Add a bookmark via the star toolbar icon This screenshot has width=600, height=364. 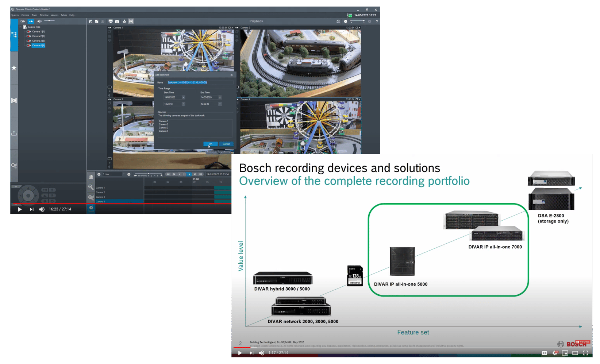click(x=124, y=21)
